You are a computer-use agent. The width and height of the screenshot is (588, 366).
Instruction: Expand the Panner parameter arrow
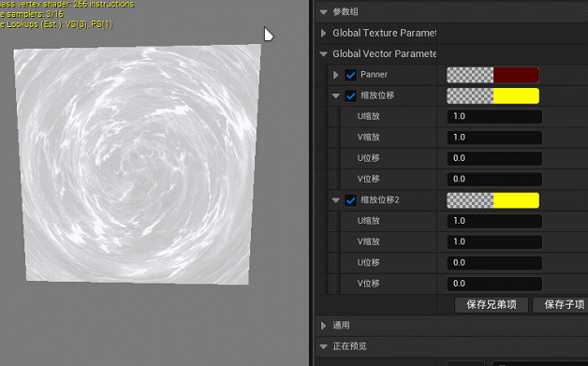[335, 75]
